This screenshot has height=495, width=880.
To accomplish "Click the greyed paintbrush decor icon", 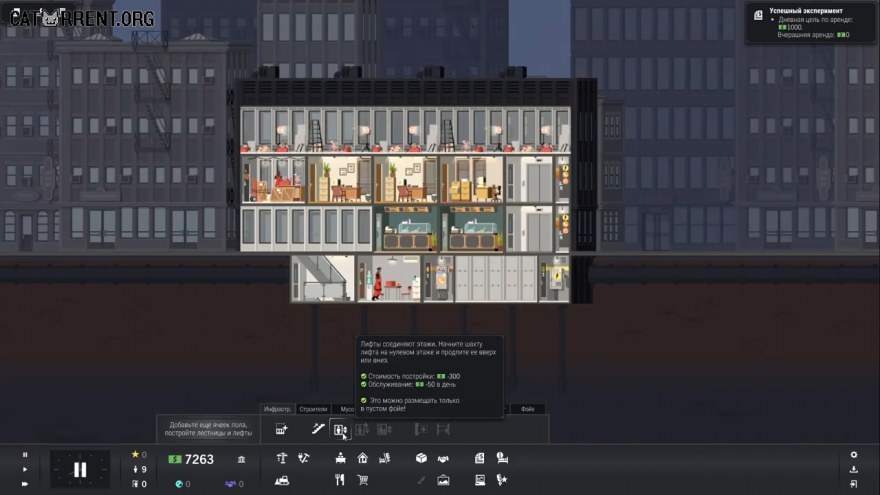I will coord(421,480).
